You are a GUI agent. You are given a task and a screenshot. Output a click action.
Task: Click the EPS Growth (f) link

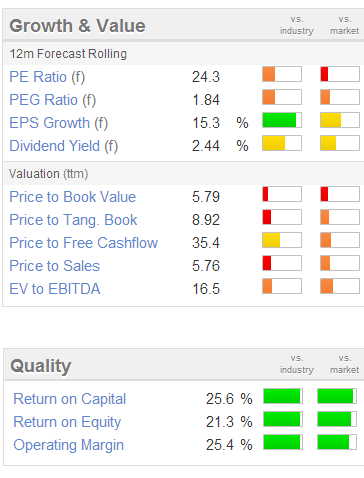[59, 123]
